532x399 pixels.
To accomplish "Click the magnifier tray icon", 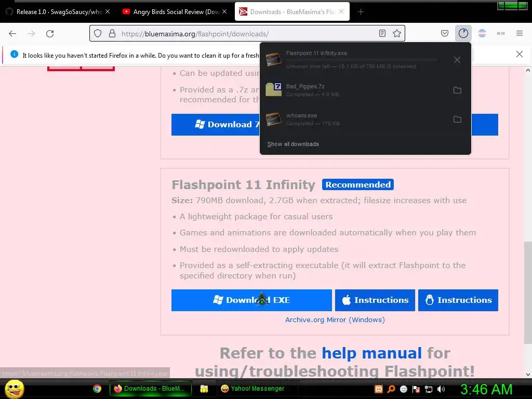I will [391, 389].
